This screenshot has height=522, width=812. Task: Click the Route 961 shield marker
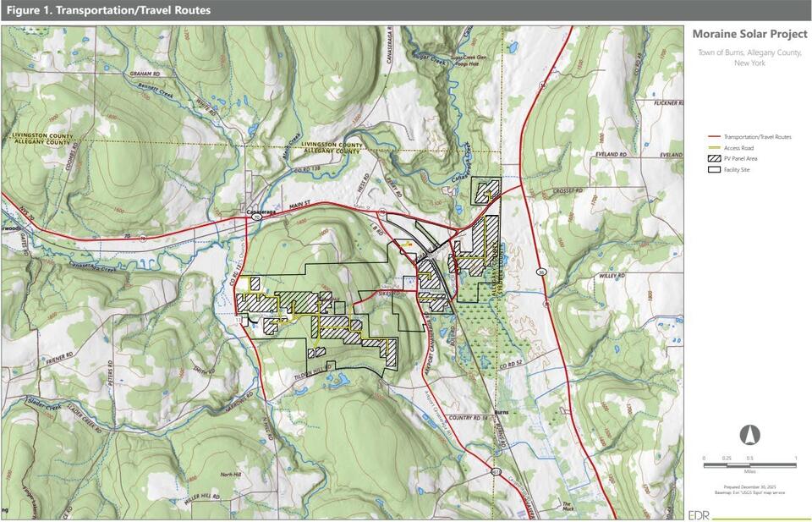pos(495,471)
